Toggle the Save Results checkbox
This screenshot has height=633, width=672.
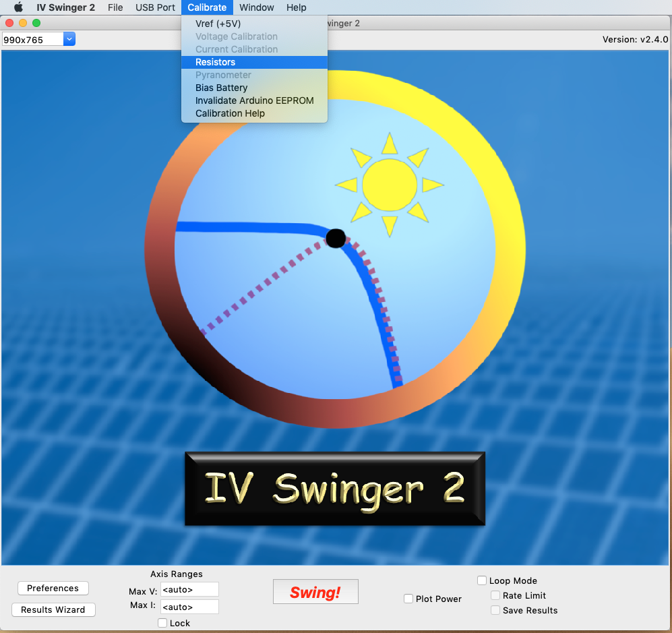495,610
